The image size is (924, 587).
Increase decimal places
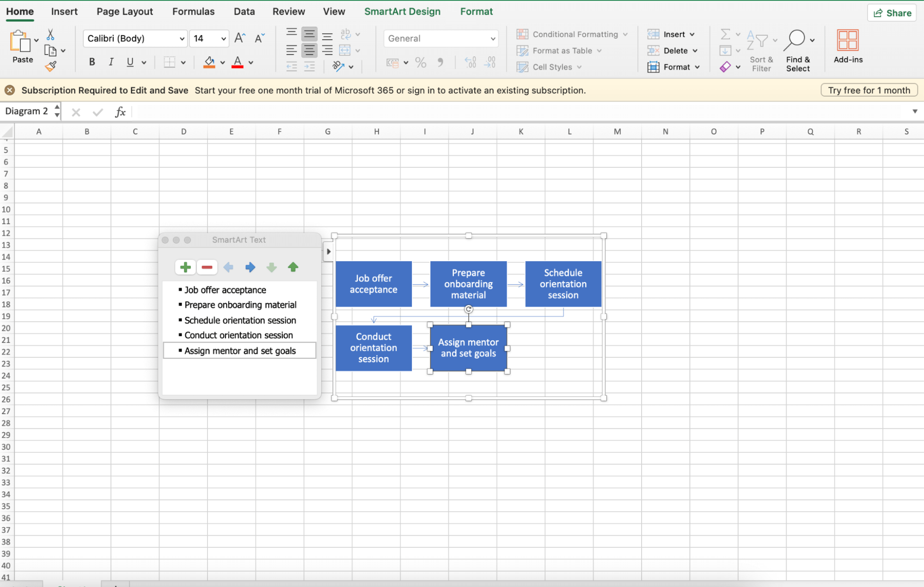pos(470,62)
